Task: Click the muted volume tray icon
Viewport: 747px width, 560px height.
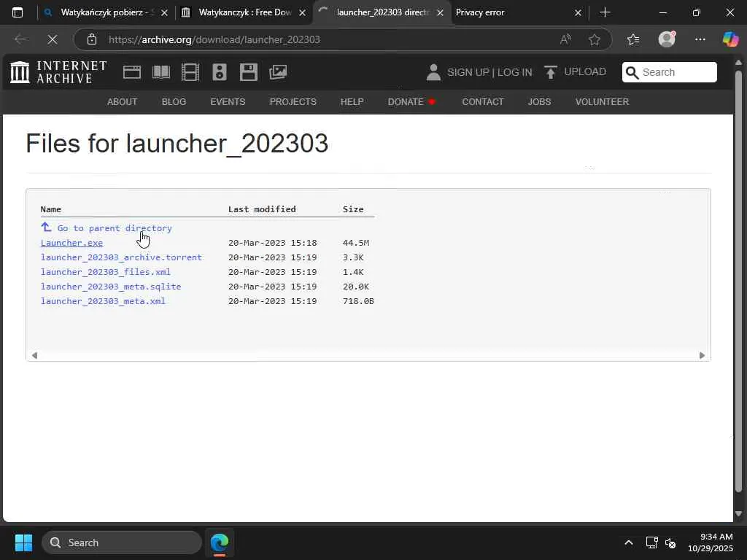Action: click(x=670, y=542)
